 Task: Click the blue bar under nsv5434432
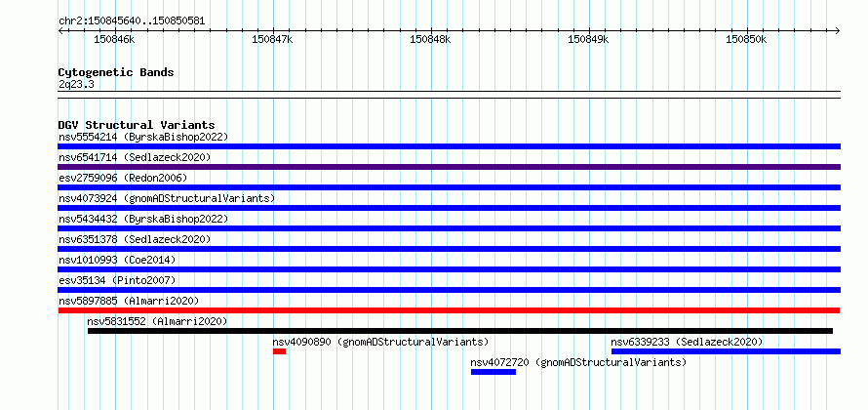click(449, 228)
